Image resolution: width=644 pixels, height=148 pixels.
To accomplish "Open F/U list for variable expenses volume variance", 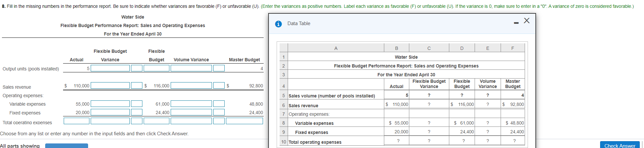I will (219, 104).
